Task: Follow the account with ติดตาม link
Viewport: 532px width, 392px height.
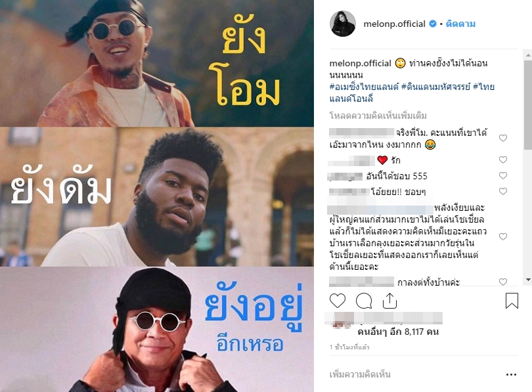Action: tap(460, 24)
